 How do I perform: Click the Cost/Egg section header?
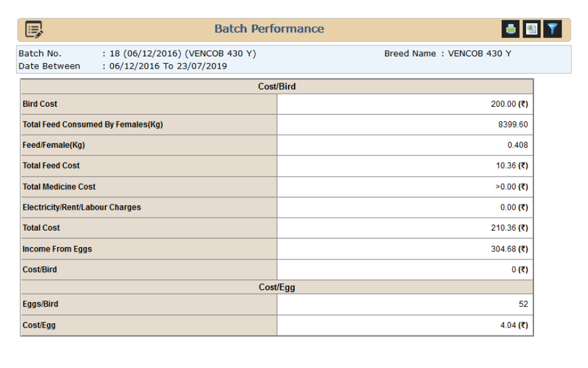pos(277,287)
